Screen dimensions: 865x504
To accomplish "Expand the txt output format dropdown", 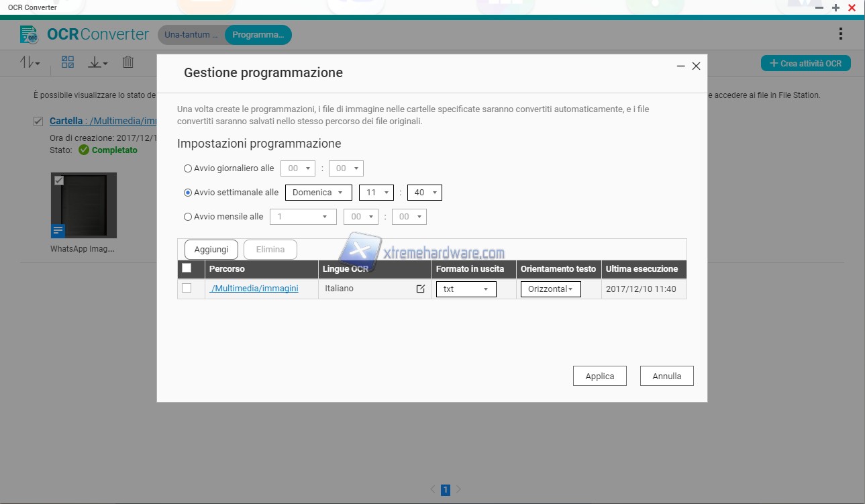I will point(466,289).
